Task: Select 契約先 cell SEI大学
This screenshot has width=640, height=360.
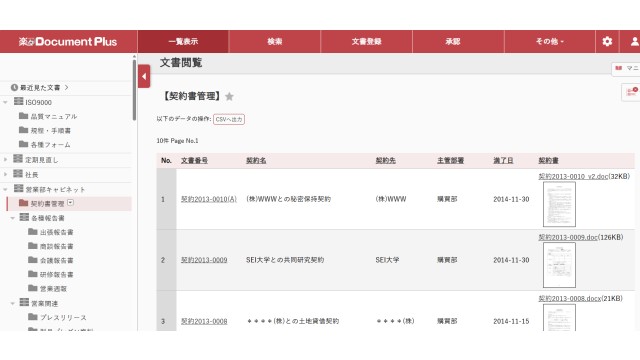Action: tap(387, 260)
